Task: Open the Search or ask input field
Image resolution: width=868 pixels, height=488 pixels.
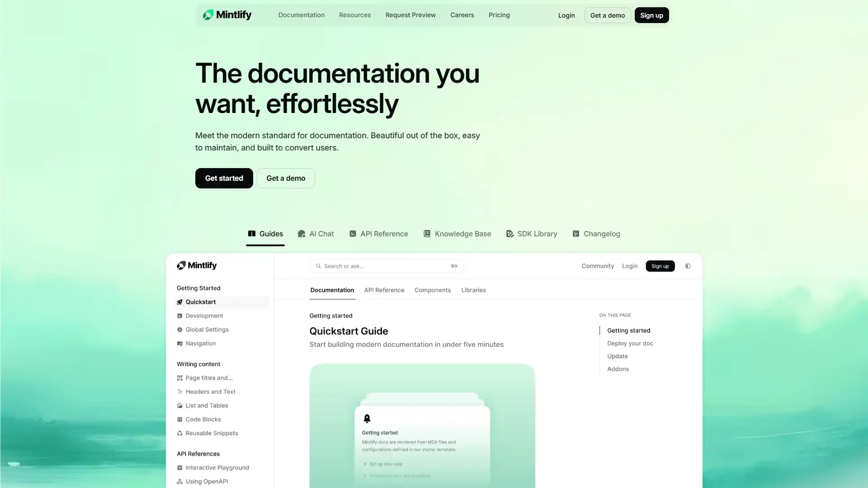Action: pos(387,266)
